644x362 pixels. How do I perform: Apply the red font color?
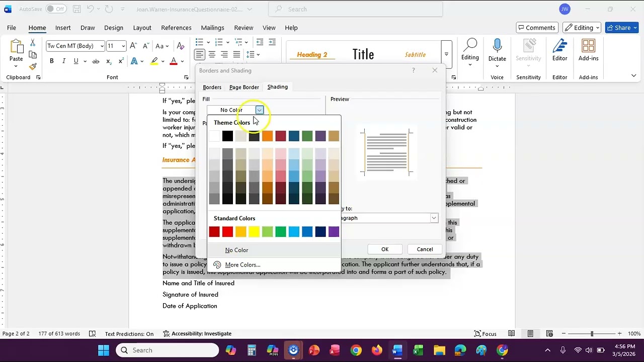tap(174, 61)
